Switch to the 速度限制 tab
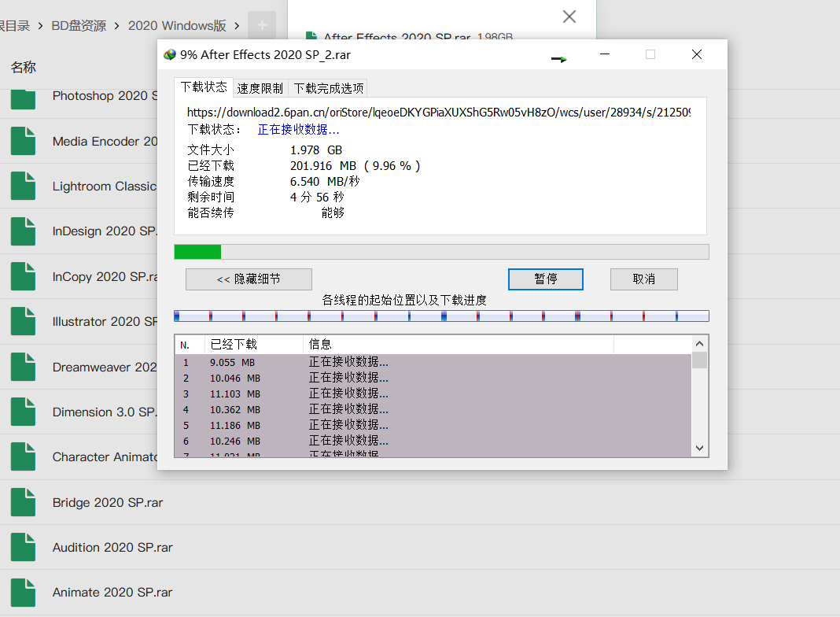This screenshot has height=617, width=840. pyautogui.click(x=260, y=88)
